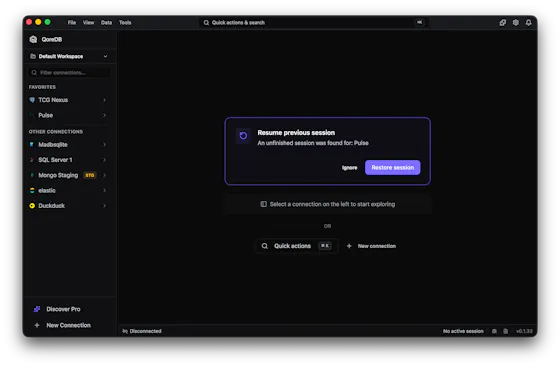Click the FAVORITES section header

click(42, 87)
